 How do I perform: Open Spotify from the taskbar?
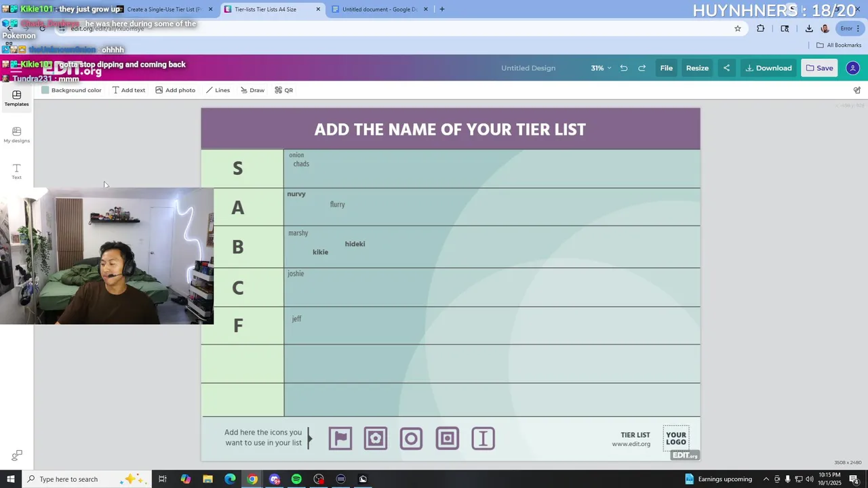(x=296, y=479)
